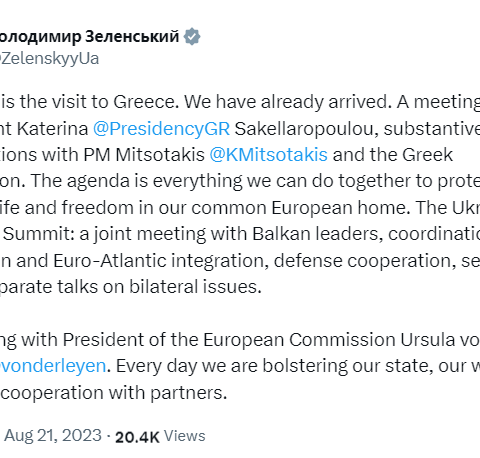
Task: Open the @PresidencyGR mention
Action: 161,128
